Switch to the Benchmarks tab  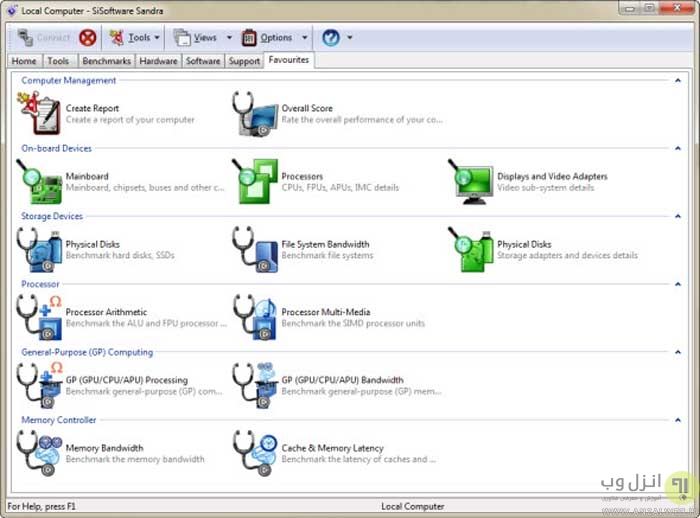[106, 61]
